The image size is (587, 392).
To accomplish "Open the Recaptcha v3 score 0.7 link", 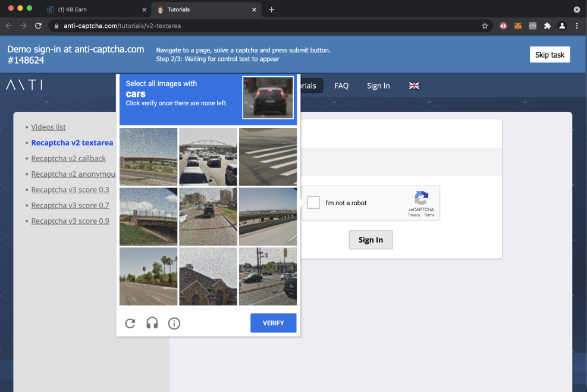I will click(70, 205).
